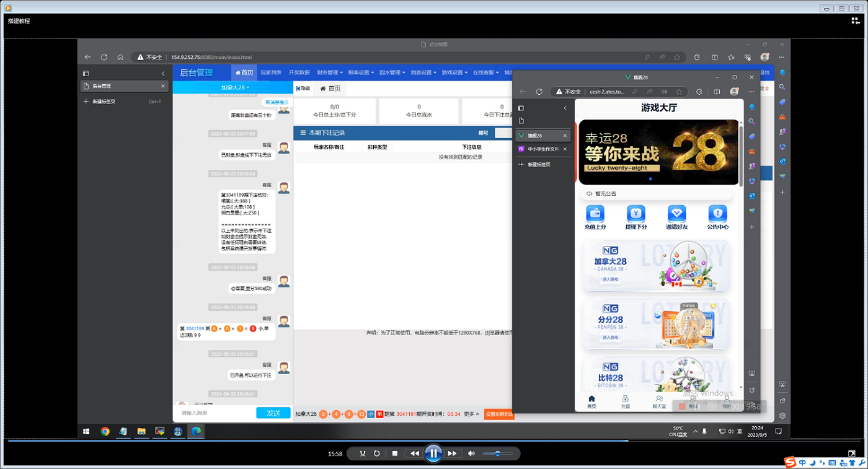This screenshot has width=868, height=469.
Task: Open Edge browser from the Windows taskbar
Action: coord(196,431)
